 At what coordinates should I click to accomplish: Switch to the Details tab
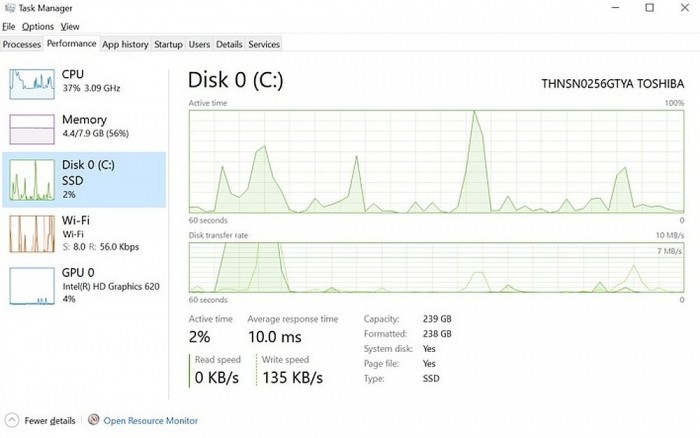(x=229, y=44)
